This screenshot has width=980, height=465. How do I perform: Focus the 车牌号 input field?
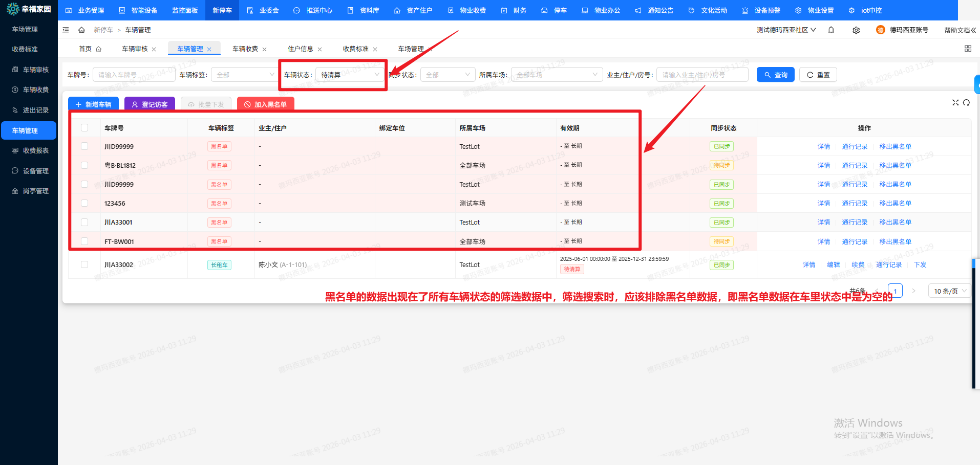click(x=133, y=75)
